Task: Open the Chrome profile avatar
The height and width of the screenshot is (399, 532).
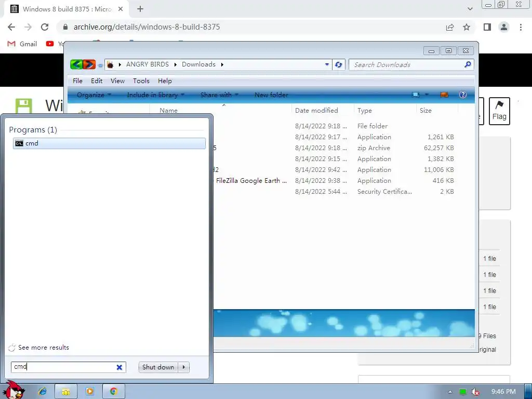Action: pyautogui.click(x=504, y=27)
